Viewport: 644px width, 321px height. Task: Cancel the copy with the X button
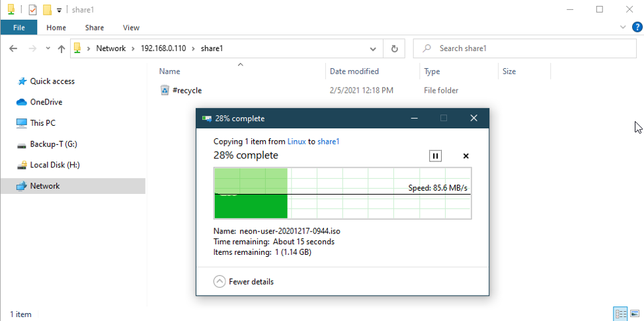tap(466, 156)
